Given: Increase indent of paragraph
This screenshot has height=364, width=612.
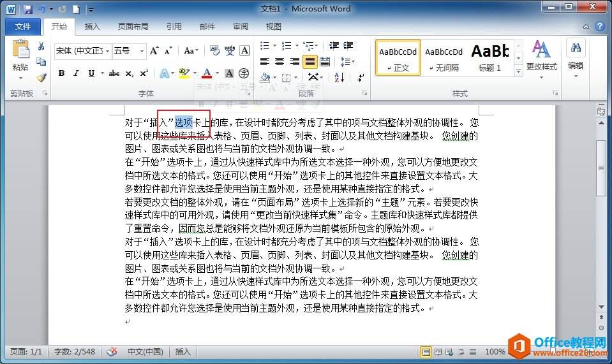Looking at the screenshot, I should click(x=348, y=46).
